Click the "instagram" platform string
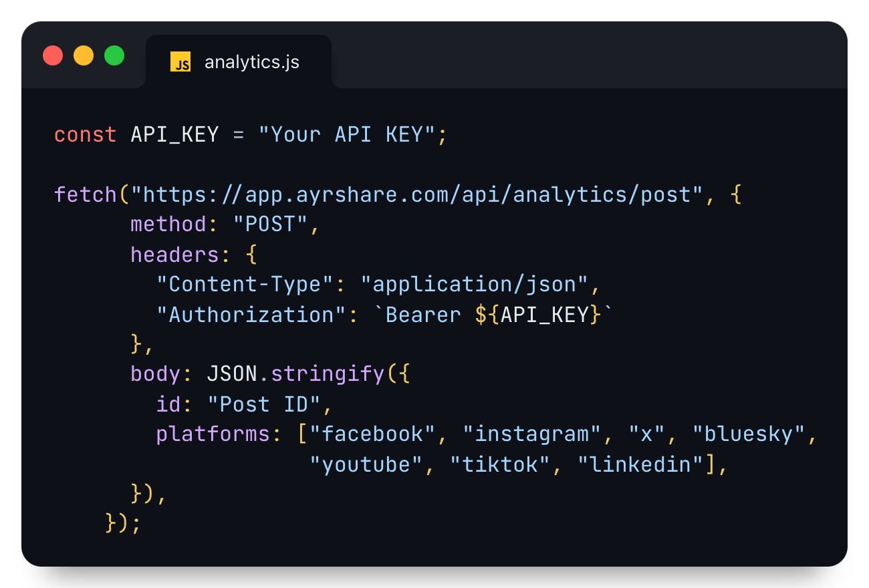This screenshot has height=588, width=869. pos(531,434)
